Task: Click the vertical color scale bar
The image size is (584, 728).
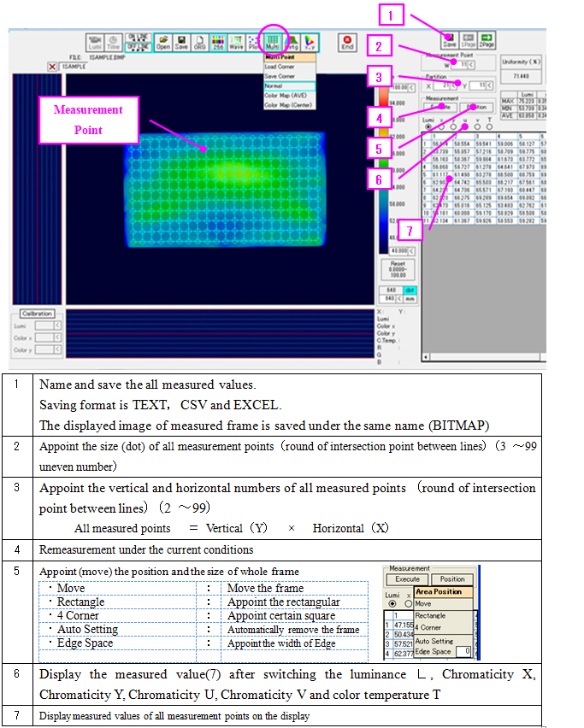Action: pos(384,169)
